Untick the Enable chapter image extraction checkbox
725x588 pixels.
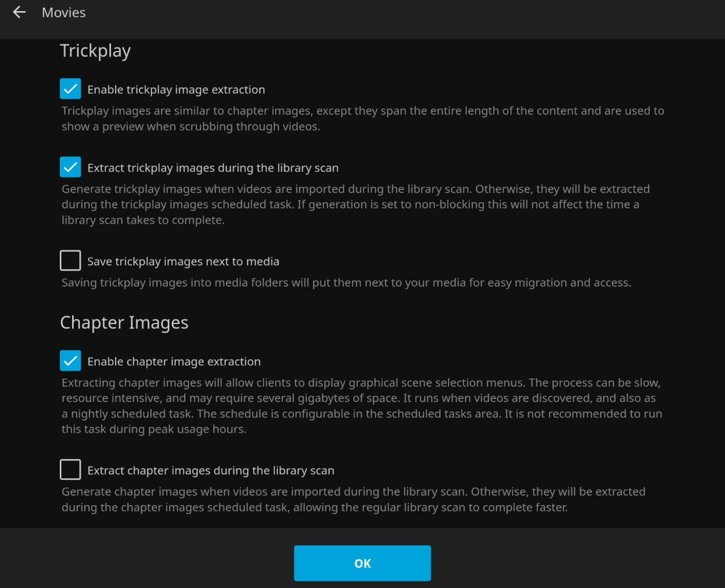70,361
